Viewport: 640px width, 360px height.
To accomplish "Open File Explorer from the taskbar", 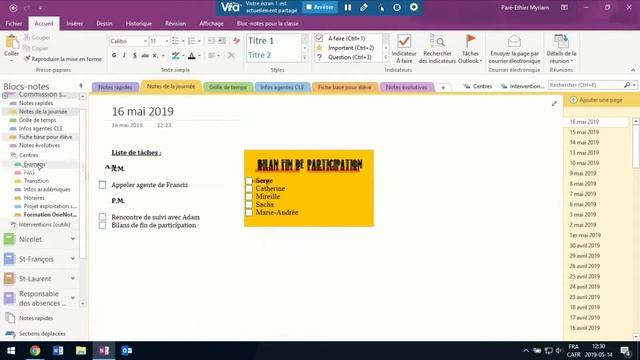I will pos(81,351).
